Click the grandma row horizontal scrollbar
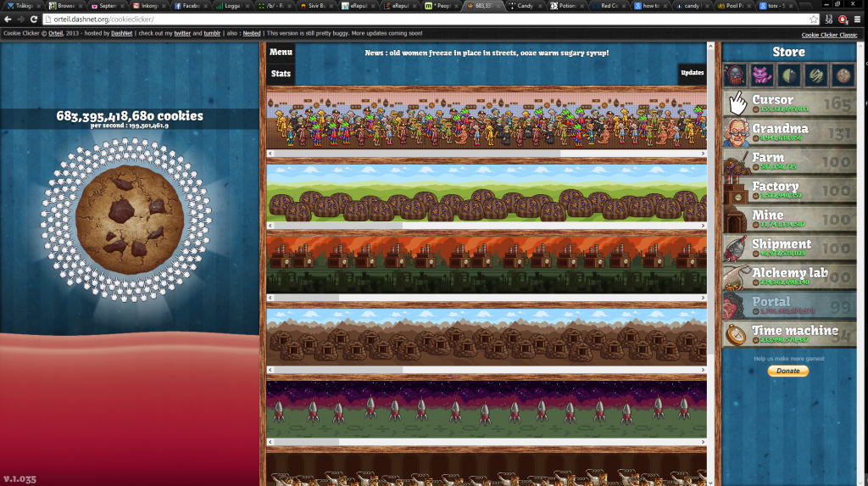This screenshot has width=868, height=486. point(487,154)
